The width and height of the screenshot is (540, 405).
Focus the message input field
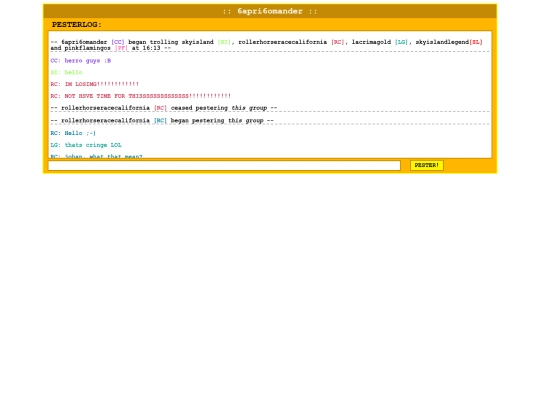[224, 166]
